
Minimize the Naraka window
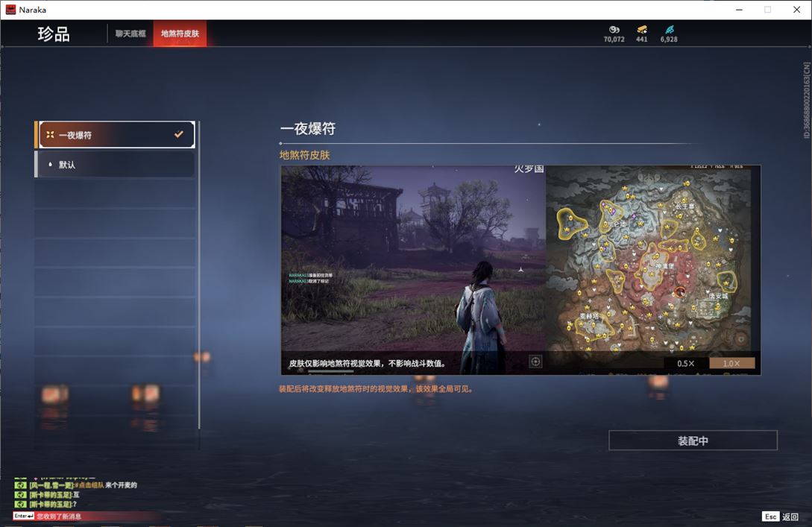pos(739,10)
